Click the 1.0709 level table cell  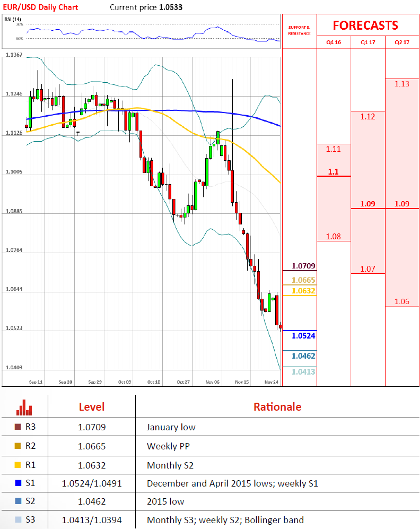(x=92, y=427)
